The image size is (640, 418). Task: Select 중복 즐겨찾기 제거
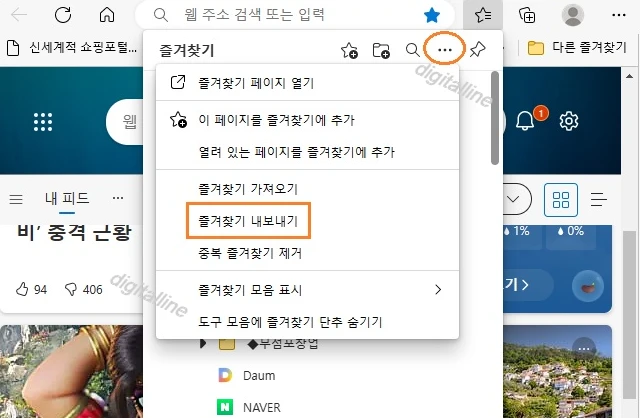[x=307, y=253]
